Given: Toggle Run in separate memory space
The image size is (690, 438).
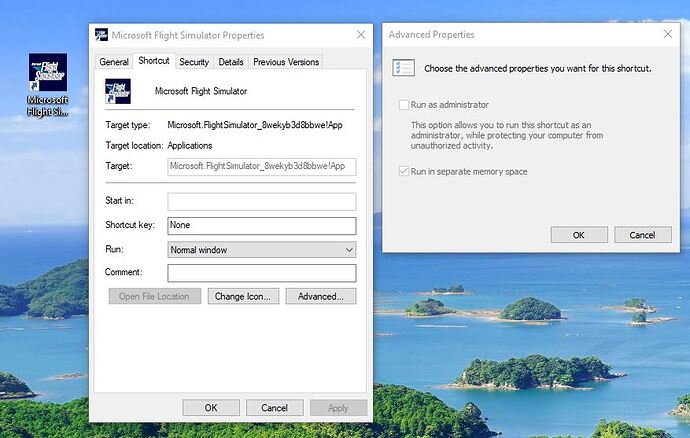Looking at the screenshot, I should tap(404, 172).
